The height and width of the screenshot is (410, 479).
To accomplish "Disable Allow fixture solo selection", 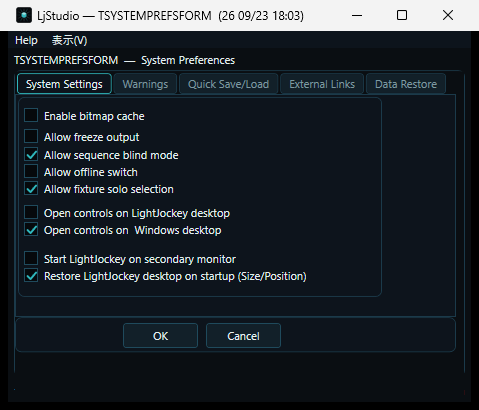I will pyautogui.click(x=31, y=189).
